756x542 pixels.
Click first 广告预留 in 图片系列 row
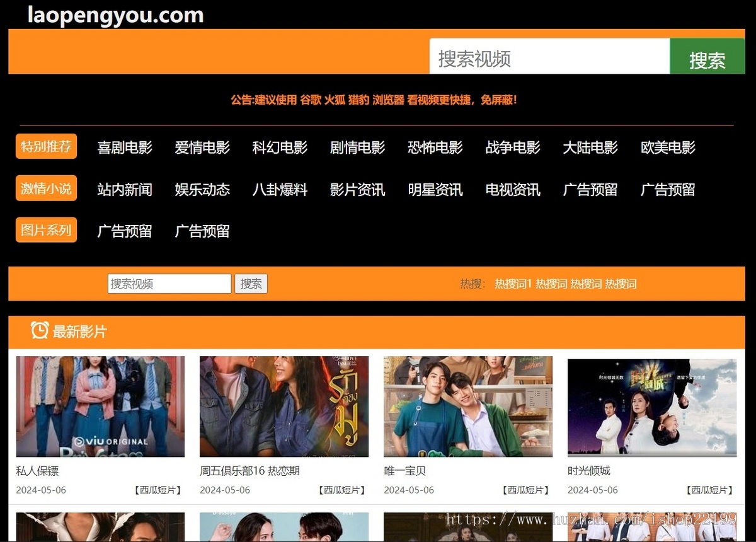coord(125,231)
